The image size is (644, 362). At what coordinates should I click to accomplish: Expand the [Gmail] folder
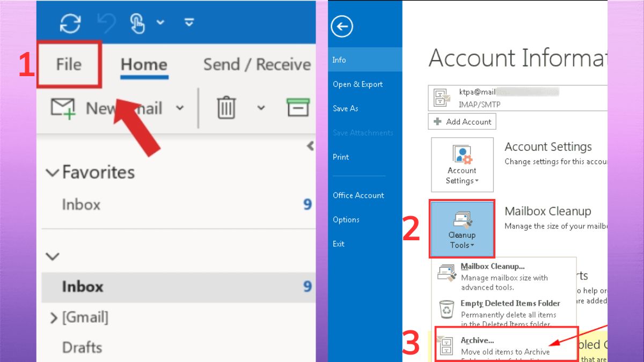tap(53, 318)
